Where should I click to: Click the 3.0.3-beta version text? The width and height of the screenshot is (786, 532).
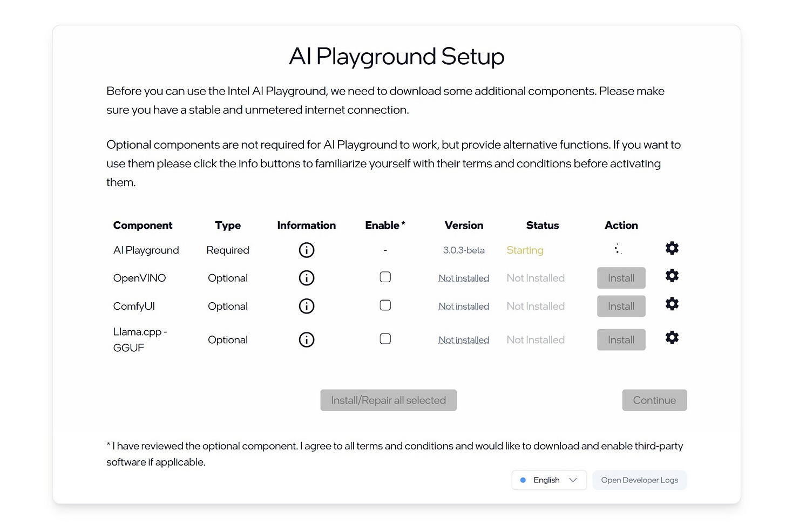point(464,250)
